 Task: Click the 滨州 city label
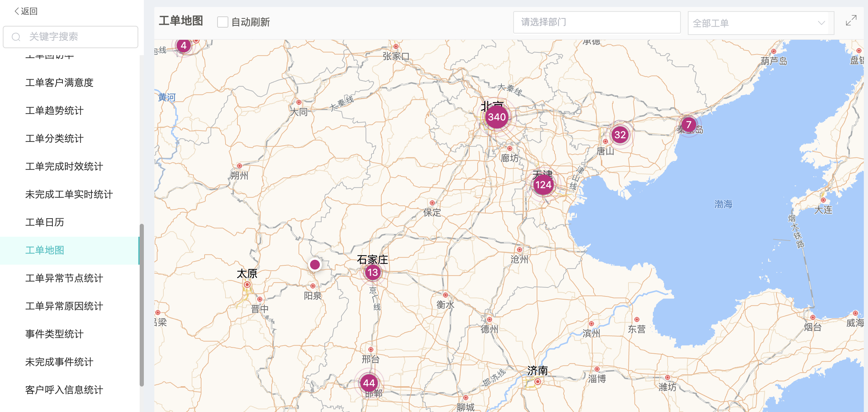591,333
